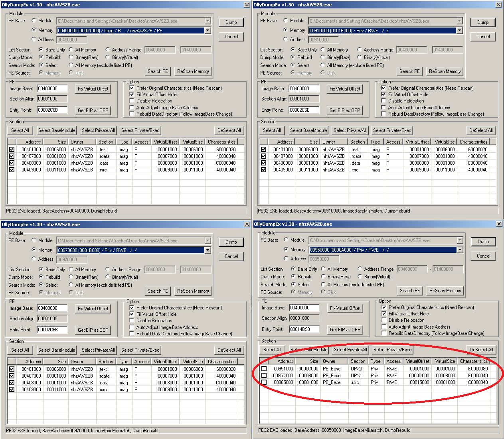Click ReScan Memory in the 00950000 base window

click(445, 291)
